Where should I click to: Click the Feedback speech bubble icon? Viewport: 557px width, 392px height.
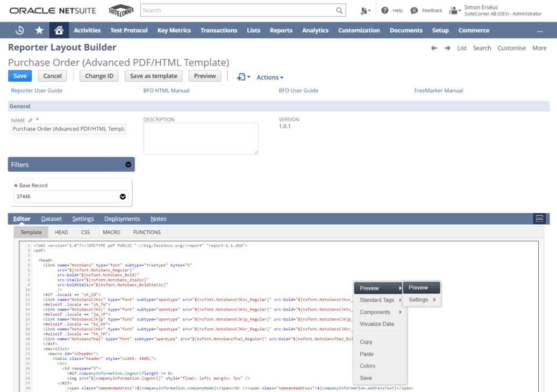coord(413,10)
